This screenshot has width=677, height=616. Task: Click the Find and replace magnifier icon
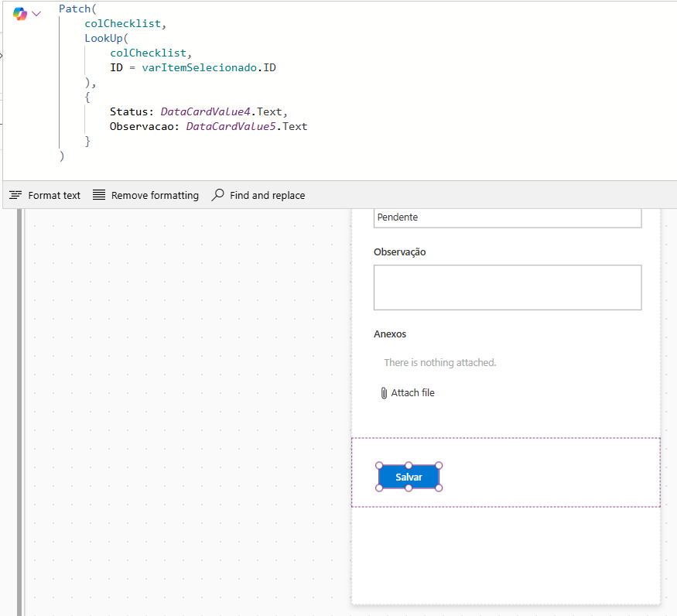[218, 195]
